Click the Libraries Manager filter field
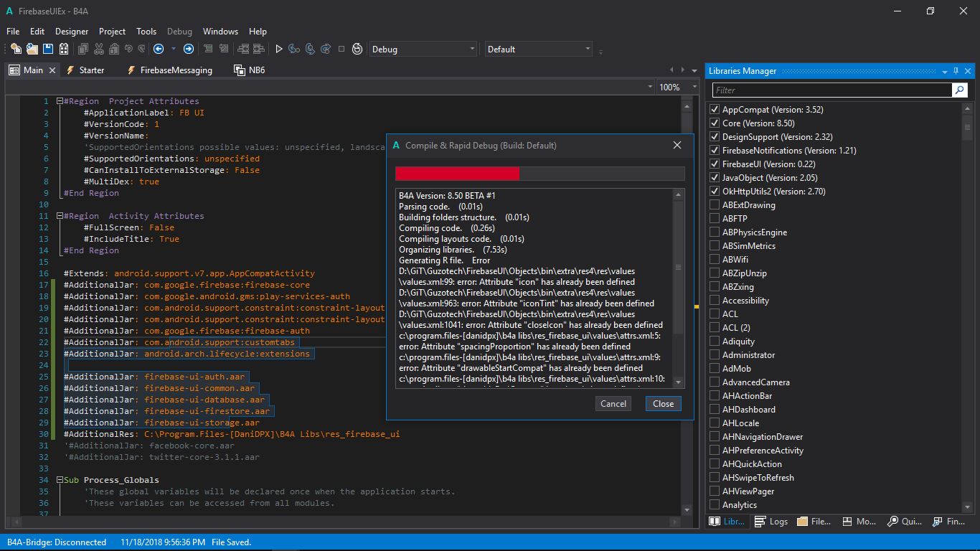 pos(831,90)
